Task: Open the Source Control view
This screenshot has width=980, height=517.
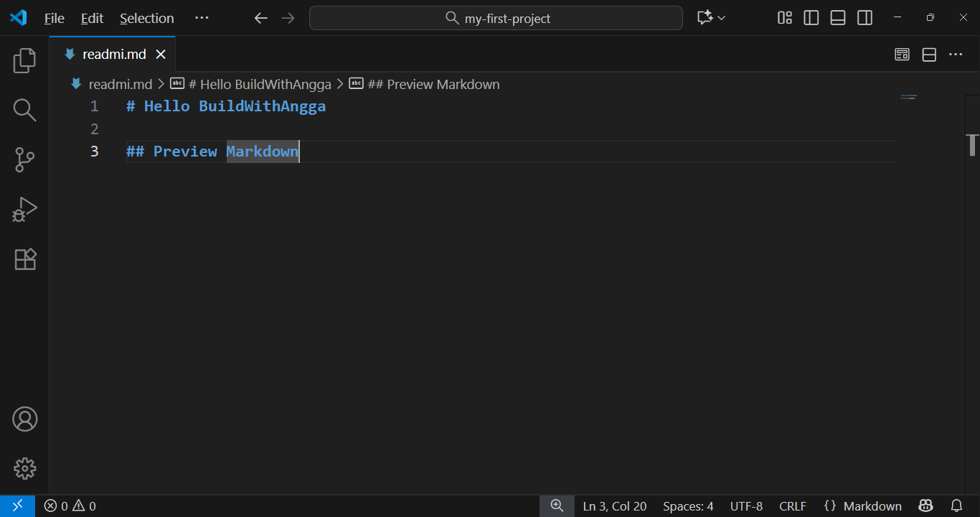Action: [x=24, y=159]
